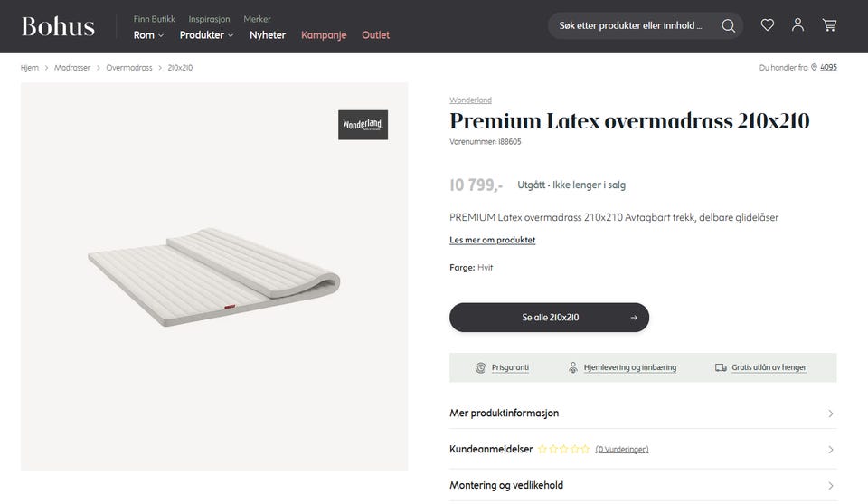Screen dimensions: 868x504
Task: Go to Nyheter in navigation
Action: [268, 35]
